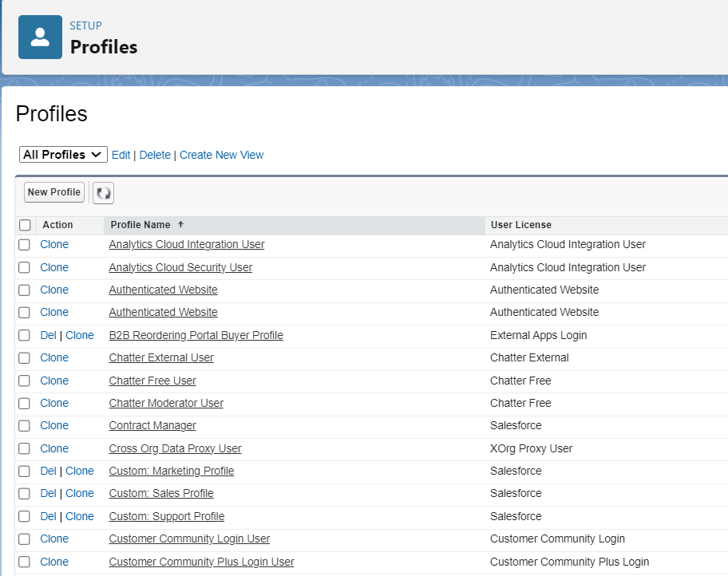The width and height of the screenshot is (728, 576).
Task: Clone the Contract Manager profile
Action: point(54,425)
